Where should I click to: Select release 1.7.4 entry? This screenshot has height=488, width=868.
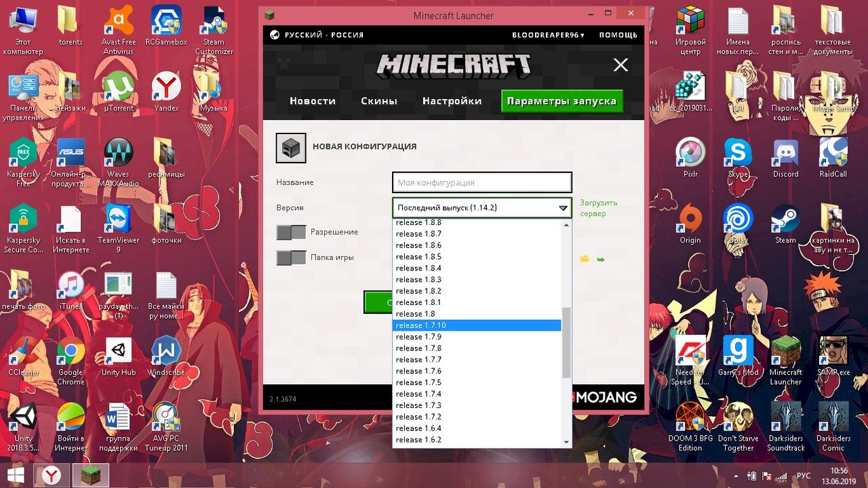[477, 394]
